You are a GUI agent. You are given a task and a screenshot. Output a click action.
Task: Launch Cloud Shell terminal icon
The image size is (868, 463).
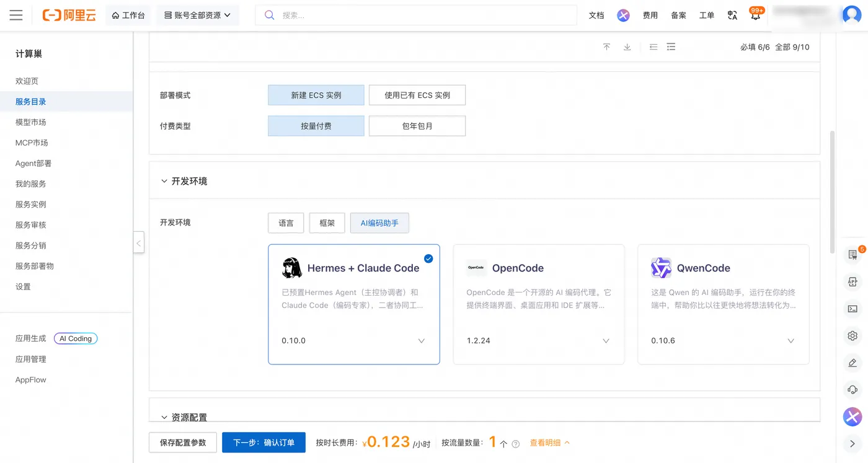[852, 309]
